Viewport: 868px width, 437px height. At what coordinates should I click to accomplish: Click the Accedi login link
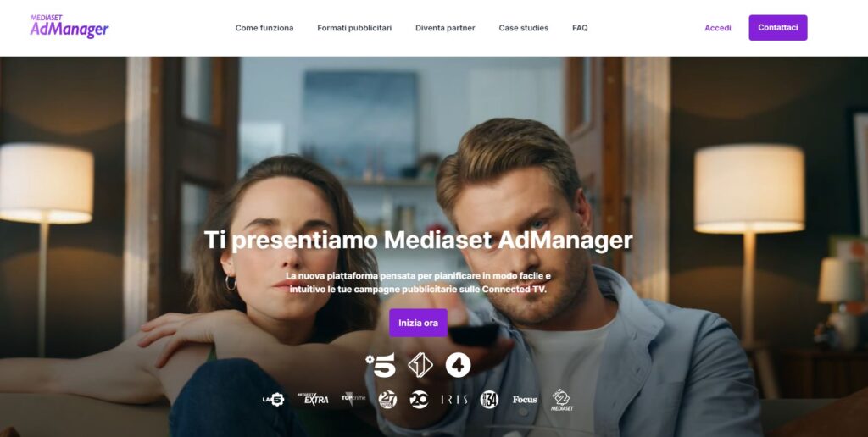pyautogui.click(x=718, y=28)
